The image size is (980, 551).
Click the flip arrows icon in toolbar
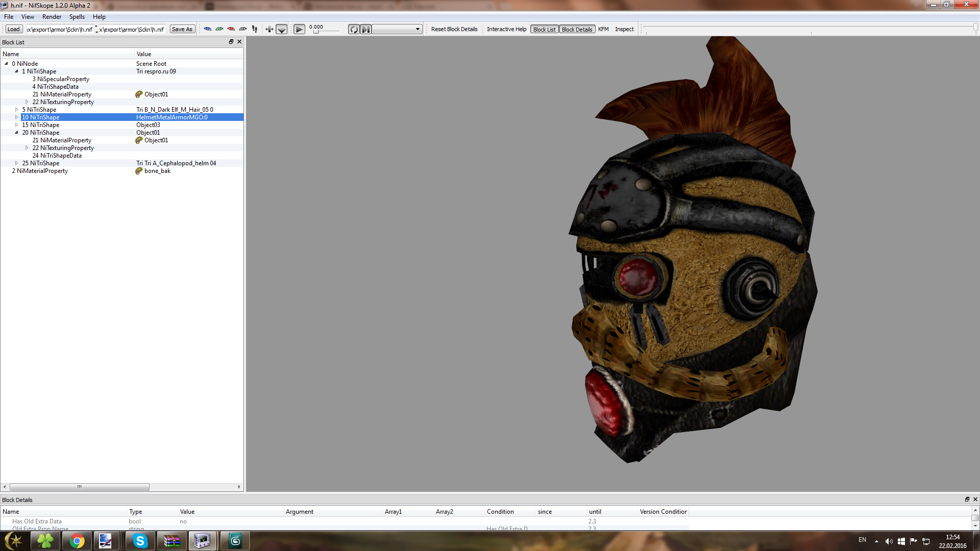coord(269,29)
